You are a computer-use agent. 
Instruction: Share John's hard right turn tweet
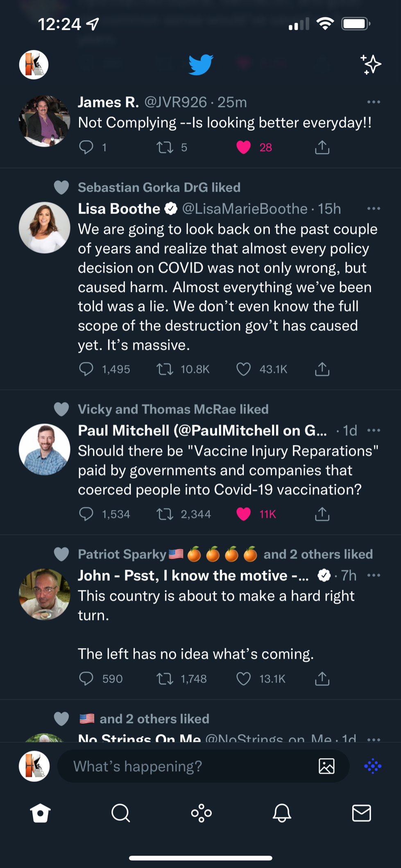tap(322, 679)
